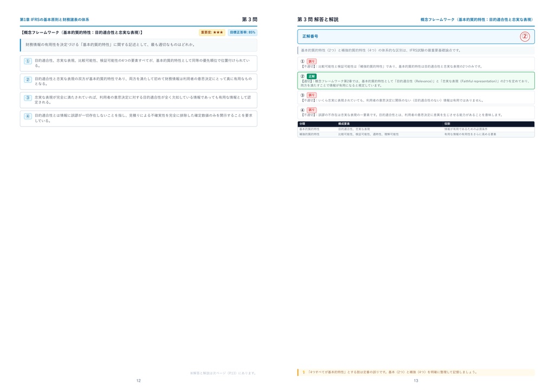Click the '第 3 問' heading on left page
Viewport: 555px width, 392px height.
pos(249,19)
